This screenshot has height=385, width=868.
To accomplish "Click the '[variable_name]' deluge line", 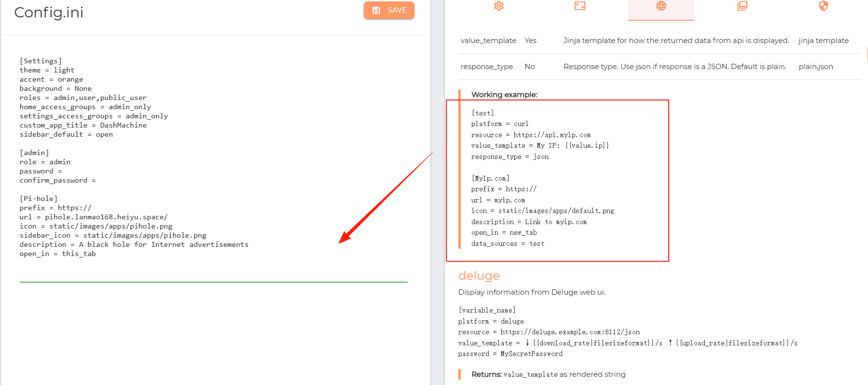I will point(487,310).
